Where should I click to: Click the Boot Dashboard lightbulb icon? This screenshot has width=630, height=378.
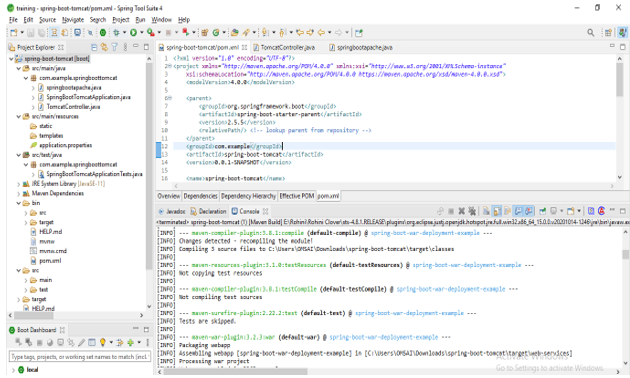(102, 342)
